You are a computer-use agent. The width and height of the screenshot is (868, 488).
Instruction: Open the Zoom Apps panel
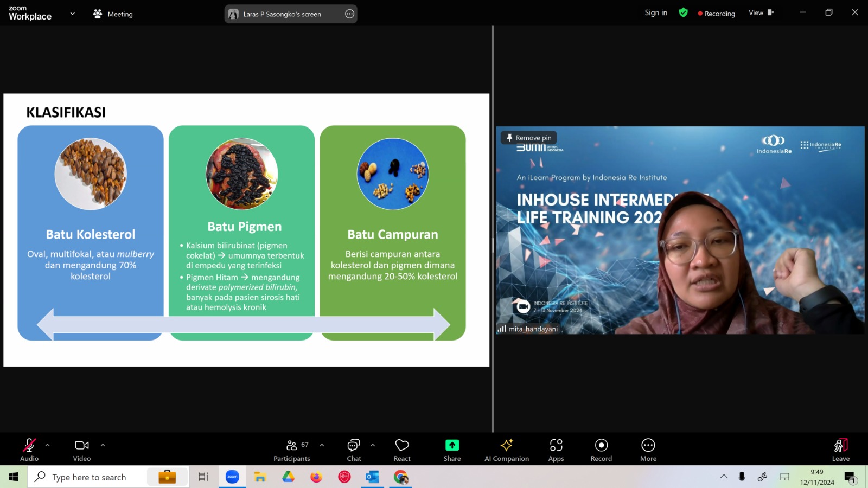tap(556, 450)
